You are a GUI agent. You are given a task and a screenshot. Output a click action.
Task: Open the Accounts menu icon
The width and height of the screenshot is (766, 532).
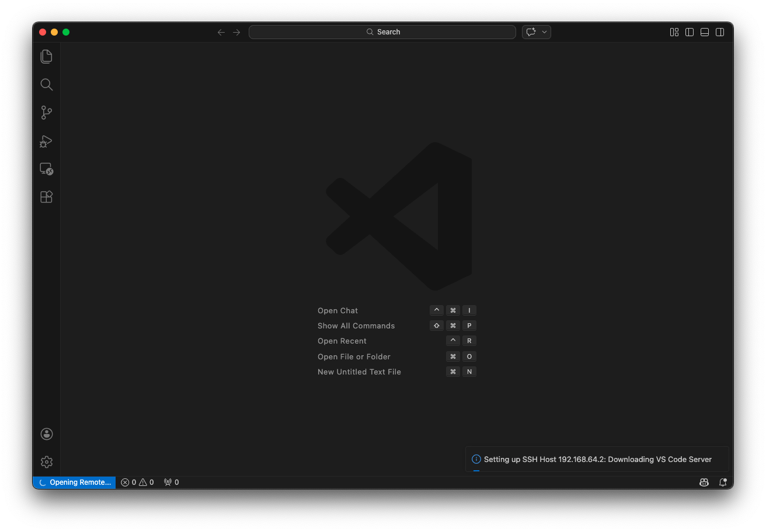(x=47, y=434)
